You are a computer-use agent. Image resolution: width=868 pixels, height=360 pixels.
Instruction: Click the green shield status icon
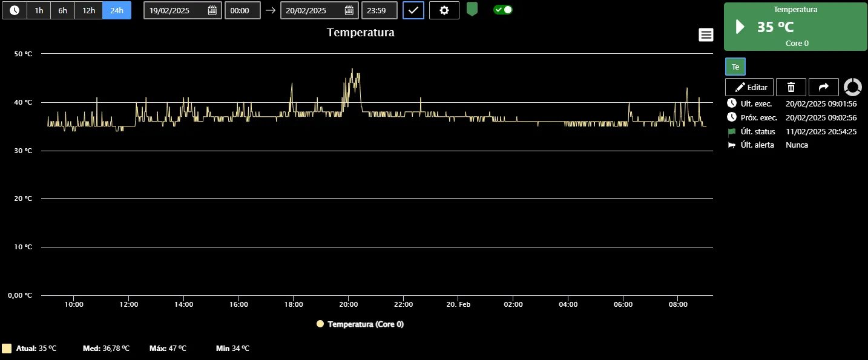click(x=472, y=9)
